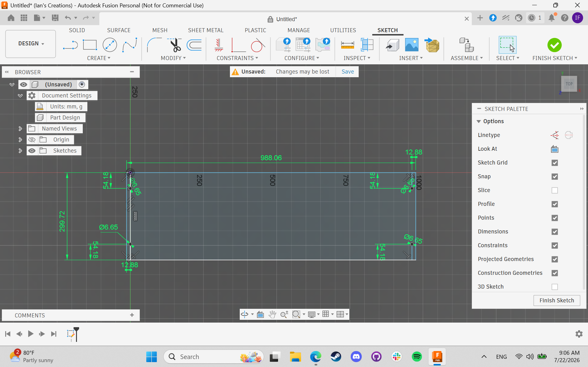
Task: Select Construction linetype icon
Action: [555, 135]
